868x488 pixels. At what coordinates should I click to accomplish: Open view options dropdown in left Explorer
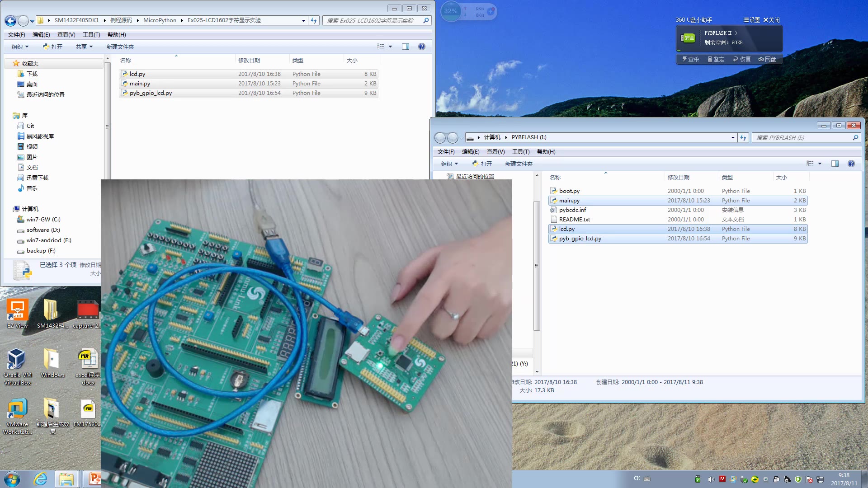click(x=390, y=47)
